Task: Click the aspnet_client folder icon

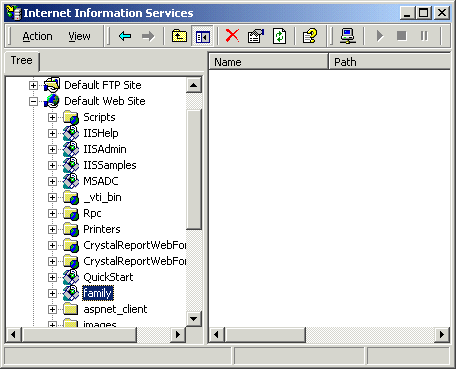Action: pos(71,309)
